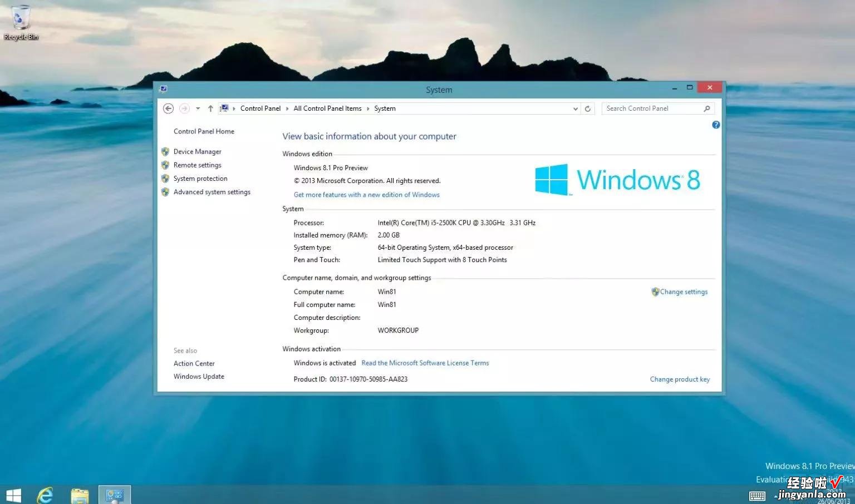Click shield icon next to Remote settings

[x=165, y=165]
